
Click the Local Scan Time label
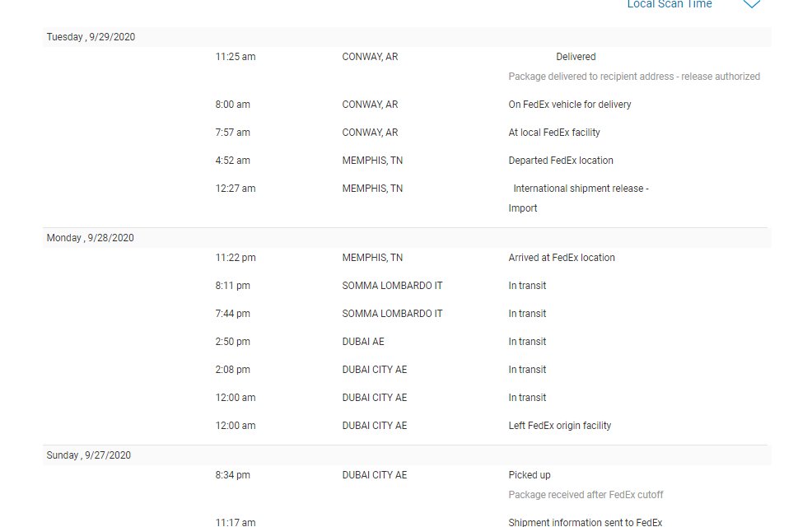(670, 4)
